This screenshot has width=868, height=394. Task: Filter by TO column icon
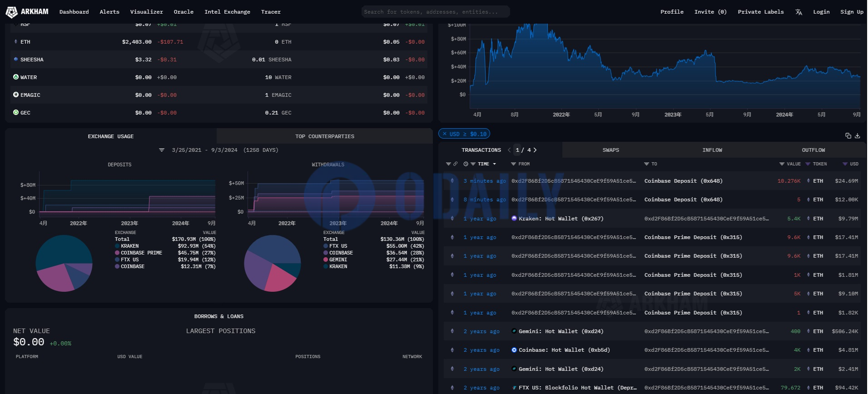click(646, 164)
